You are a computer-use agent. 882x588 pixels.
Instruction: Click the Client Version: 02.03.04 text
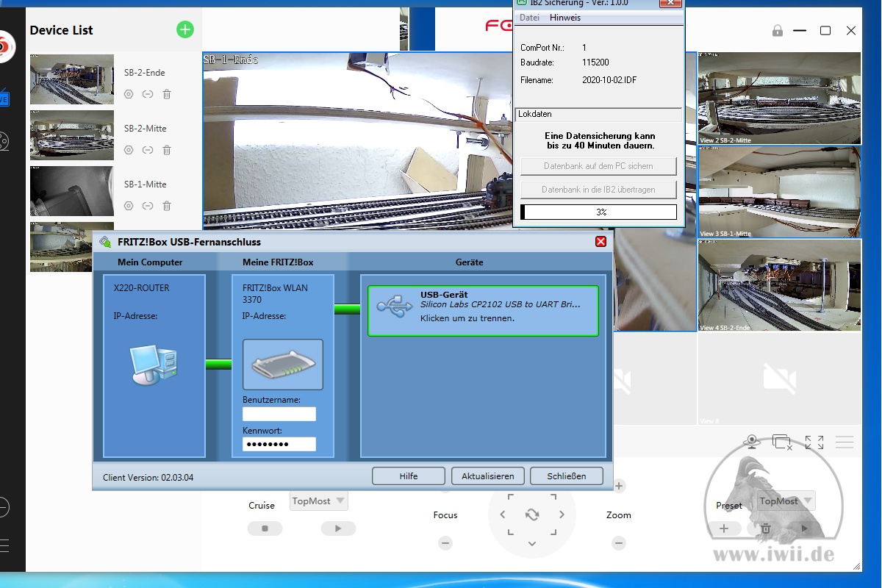148,477
